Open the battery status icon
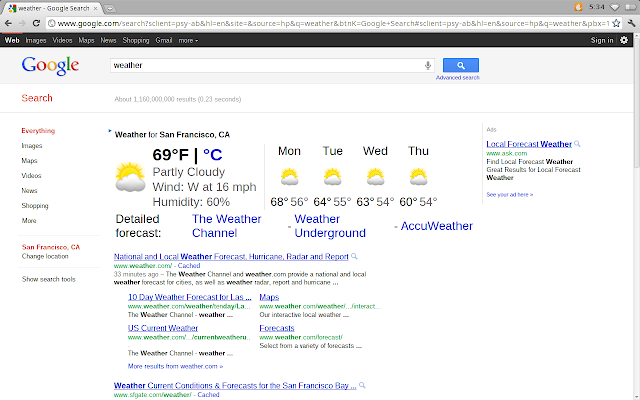This screenshot has width=640, height=400. (630, 7)
